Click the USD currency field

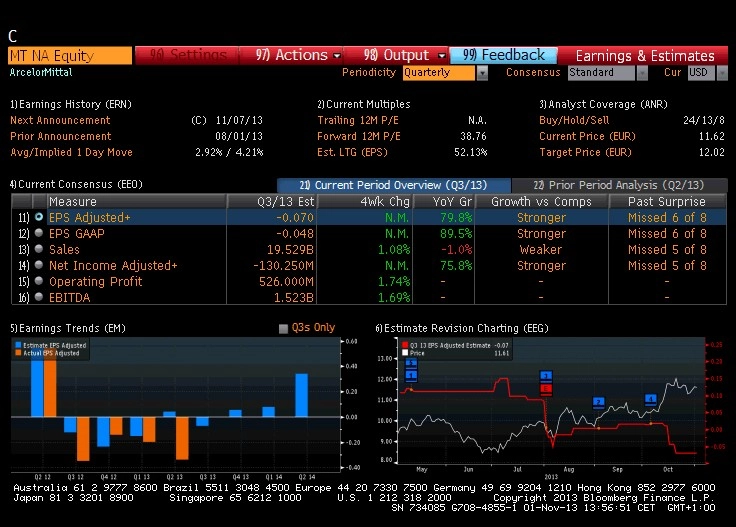tap(701, 73)
